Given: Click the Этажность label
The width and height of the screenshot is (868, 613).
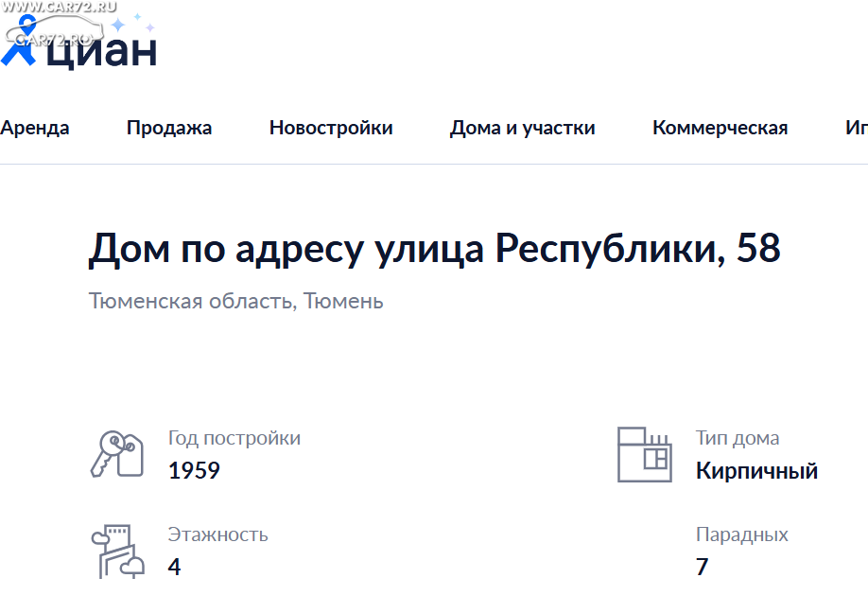Looking at the screenshot, I should tap(217, 534).
